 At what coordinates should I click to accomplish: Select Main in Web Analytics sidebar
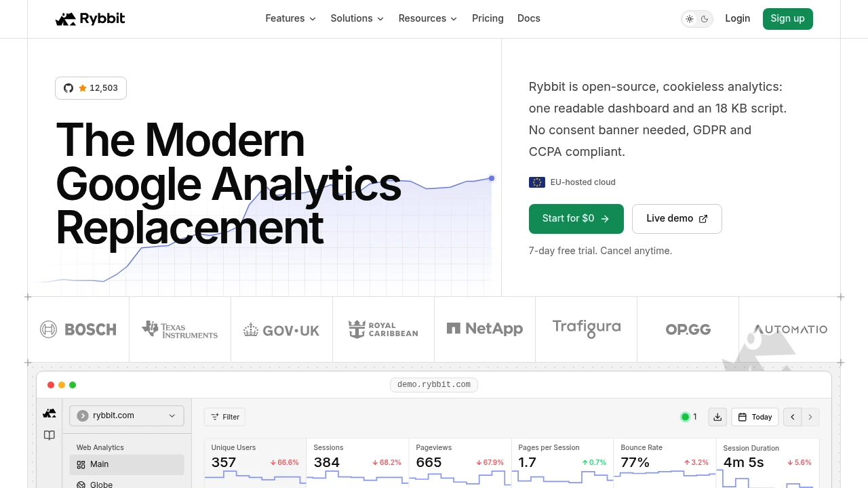point(127,464)
